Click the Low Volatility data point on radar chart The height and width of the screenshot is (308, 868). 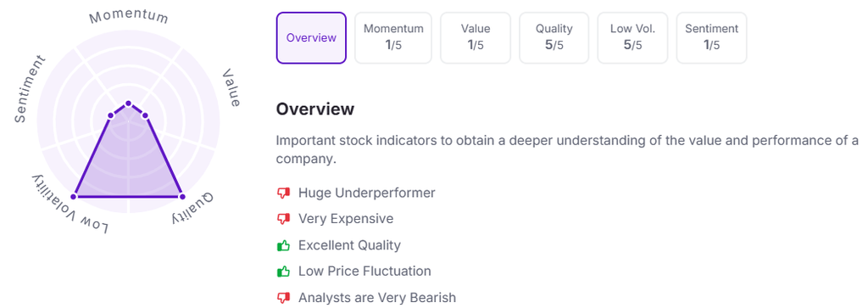tap(75, 196)
